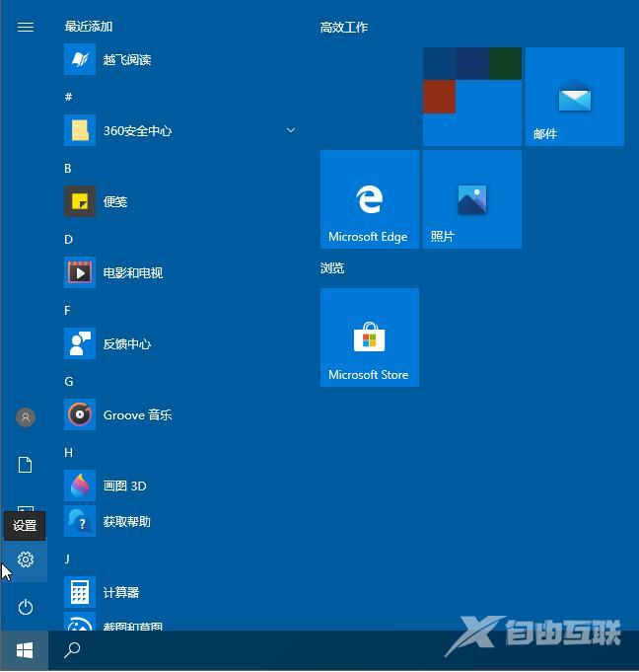Launch 便笺 sticky notes icon

coord(80,201)
